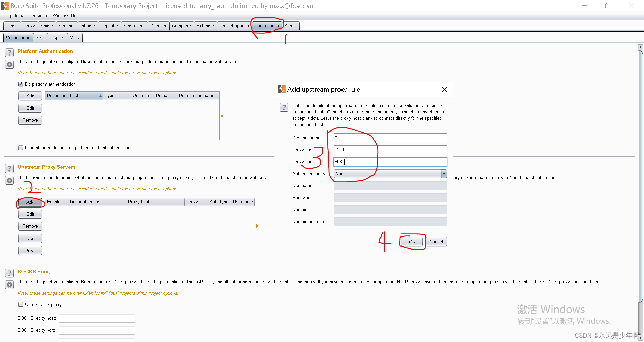The height and width of the screenshot is (342, 644).
Task: Click Edit in Upstream Proxy Servers section
Action: [x=30, y=214]
